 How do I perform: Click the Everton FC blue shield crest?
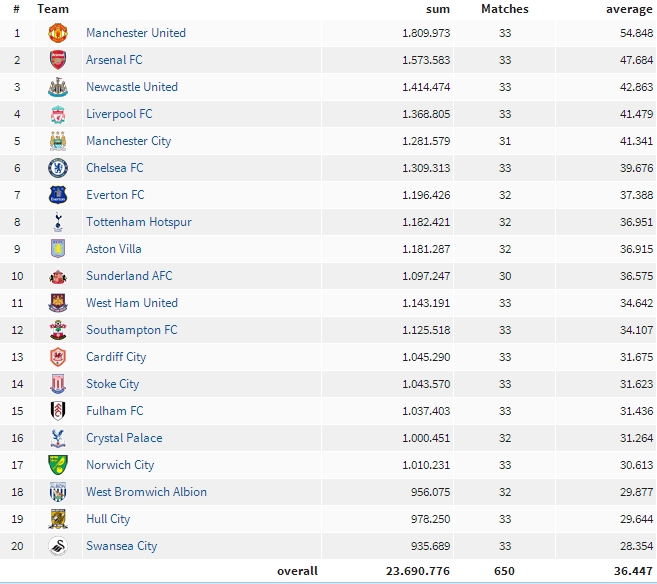click(x=58, y=195)
